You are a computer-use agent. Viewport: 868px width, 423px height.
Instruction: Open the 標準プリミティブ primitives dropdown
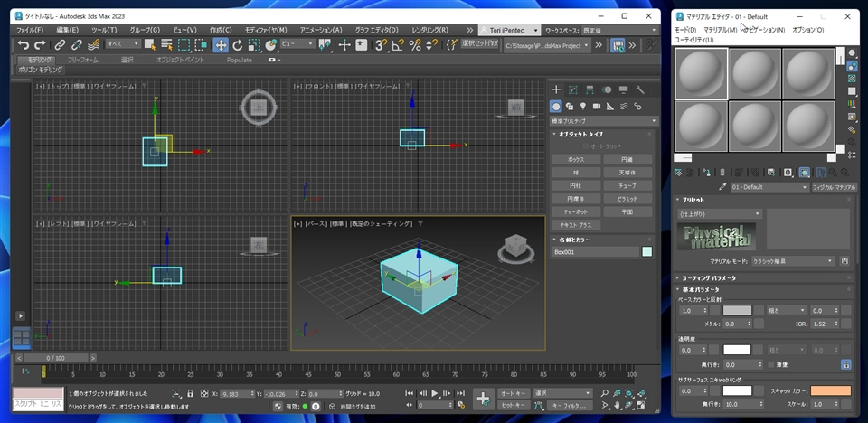coord(603,121)
